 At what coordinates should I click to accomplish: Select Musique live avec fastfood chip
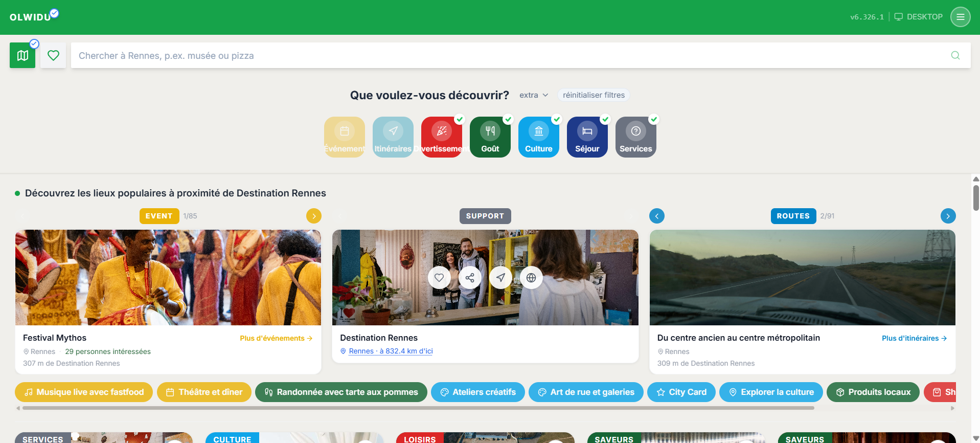pos(84,392)
